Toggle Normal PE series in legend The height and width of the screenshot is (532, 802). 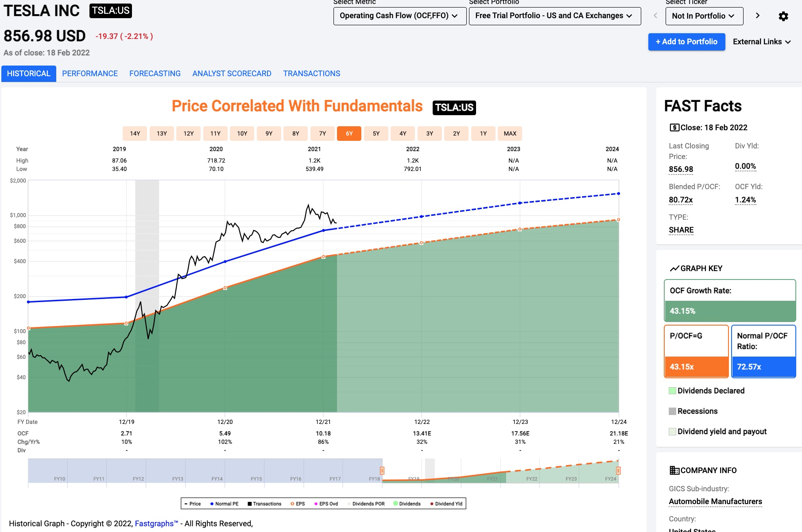[225, 504]
